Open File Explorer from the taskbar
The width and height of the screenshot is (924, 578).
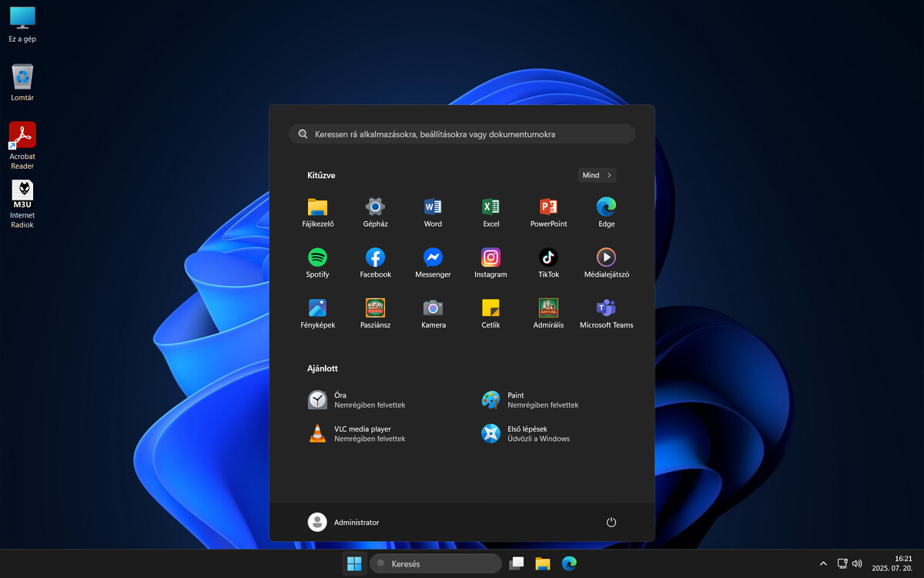click(543, 563)
